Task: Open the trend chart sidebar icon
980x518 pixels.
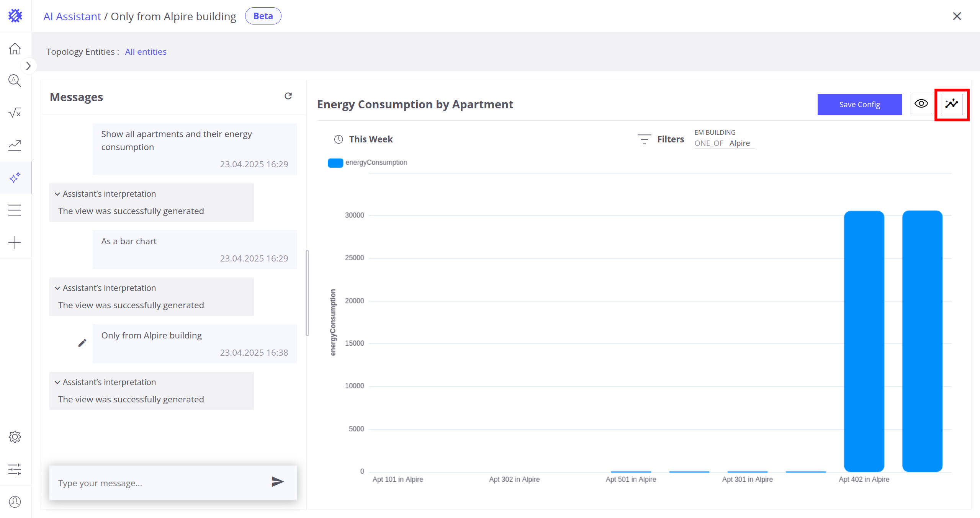Action: [x=15, y=145]
